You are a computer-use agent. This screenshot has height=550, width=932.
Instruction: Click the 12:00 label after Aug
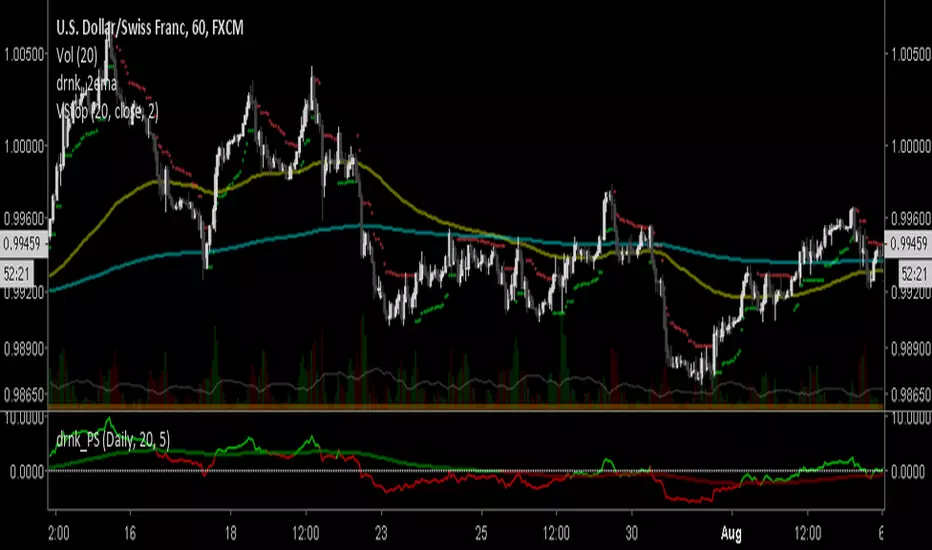[807, 533]
